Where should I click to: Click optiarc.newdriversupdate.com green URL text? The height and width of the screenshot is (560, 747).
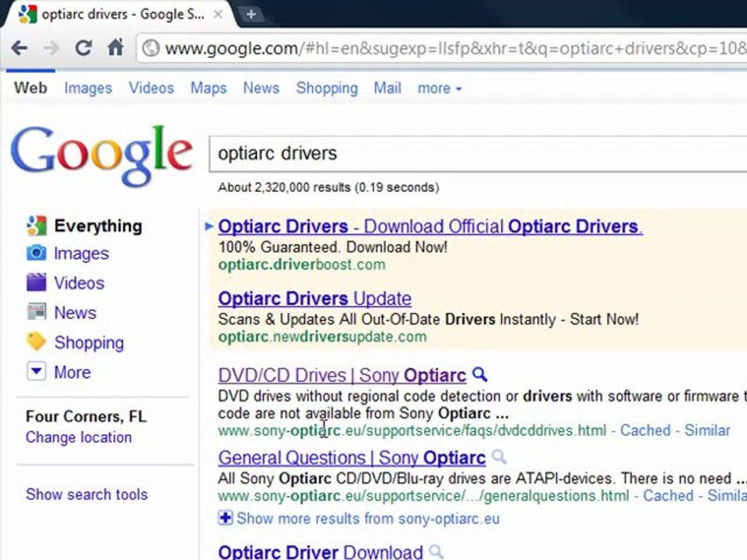[x=322, y=337]
